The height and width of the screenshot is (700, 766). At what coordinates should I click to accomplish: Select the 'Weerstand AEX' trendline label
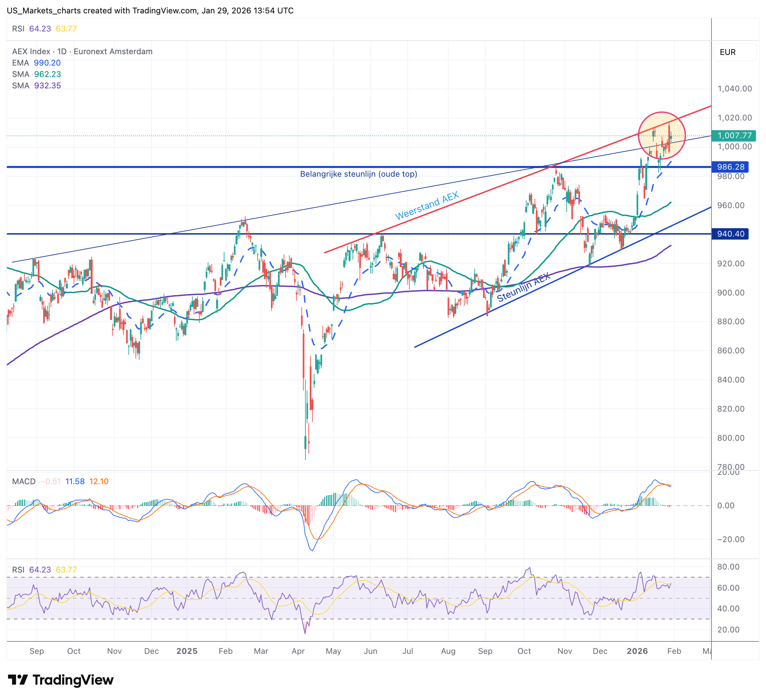pyautogui.click(x=427, y=205)
